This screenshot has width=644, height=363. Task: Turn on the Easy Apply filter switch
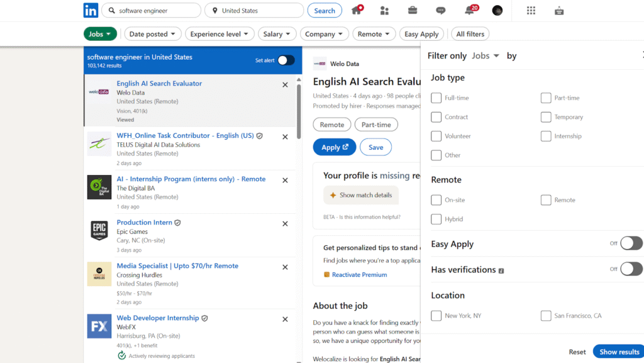(631, 243)
